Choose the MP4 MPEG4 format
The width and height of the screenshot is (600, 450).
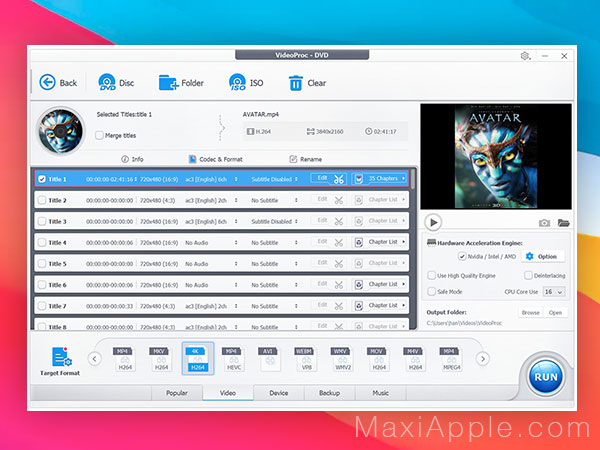(451, 359)
